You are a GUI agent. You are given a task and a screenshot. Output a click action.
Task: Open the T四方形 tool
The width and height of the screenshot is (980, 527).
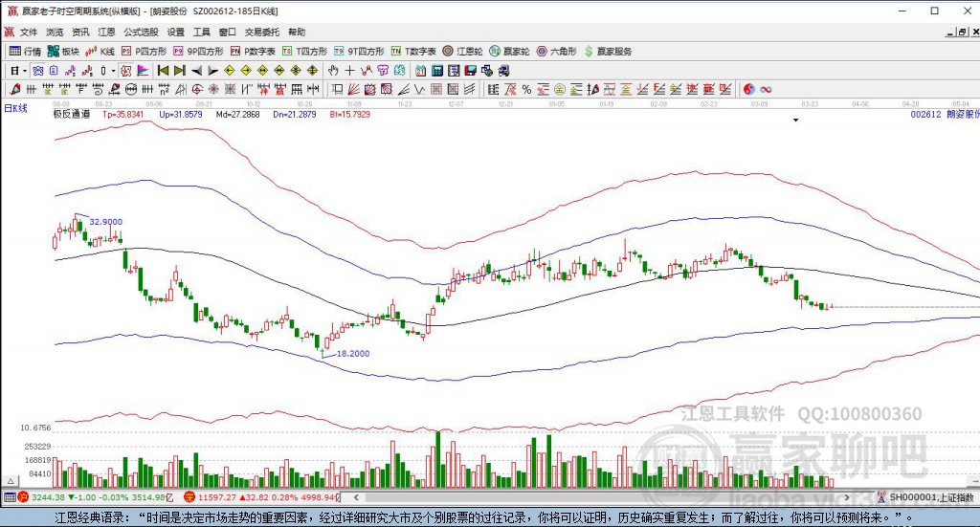tap(304, 52)
